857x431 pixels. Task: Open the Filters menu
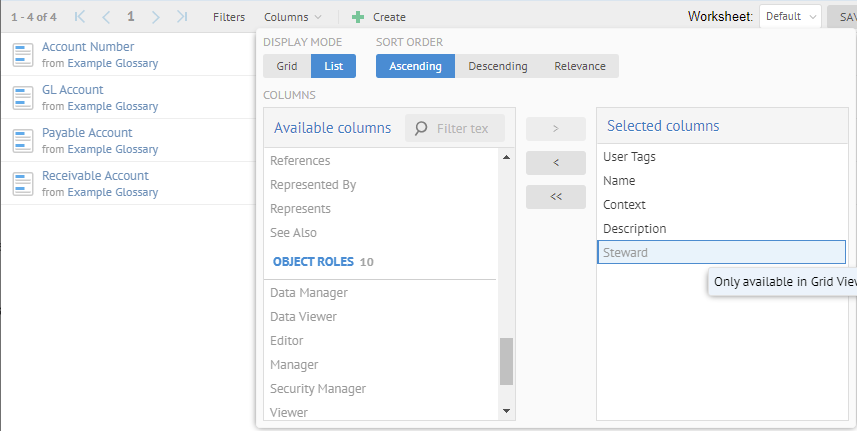coord(229,17)
